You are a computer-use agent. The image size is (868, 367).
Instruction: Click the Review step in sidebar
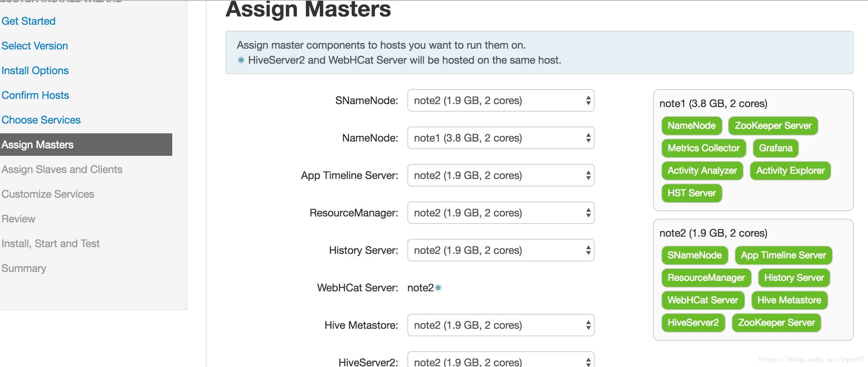(18, 219)
